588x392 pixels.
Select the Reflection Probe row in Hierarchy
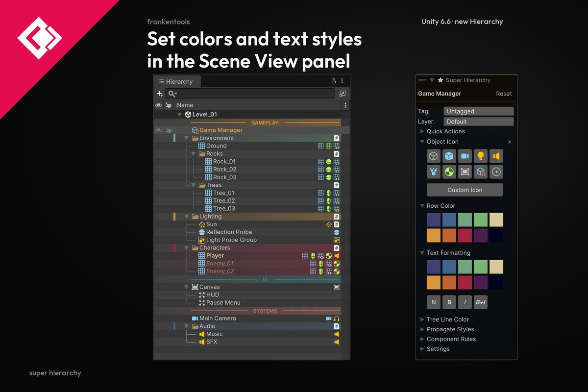click(247, 232)
